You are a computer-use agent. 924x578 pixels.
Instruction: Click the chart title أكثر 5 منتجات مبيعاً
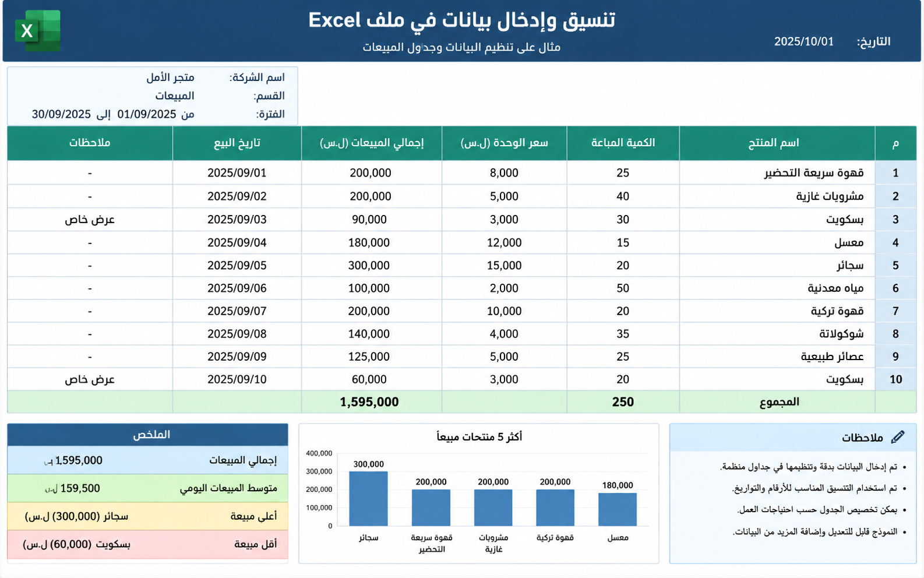pos(479,437)
